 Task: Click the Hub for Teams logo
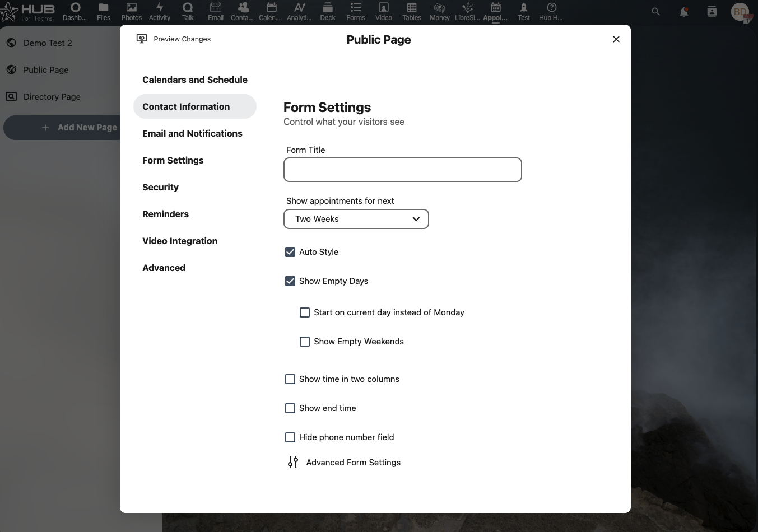tap(28, 12)
